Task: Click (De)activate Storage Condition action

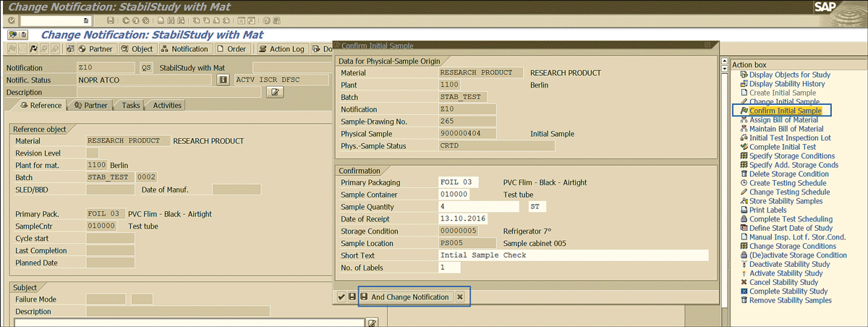Action: (798, 255)
